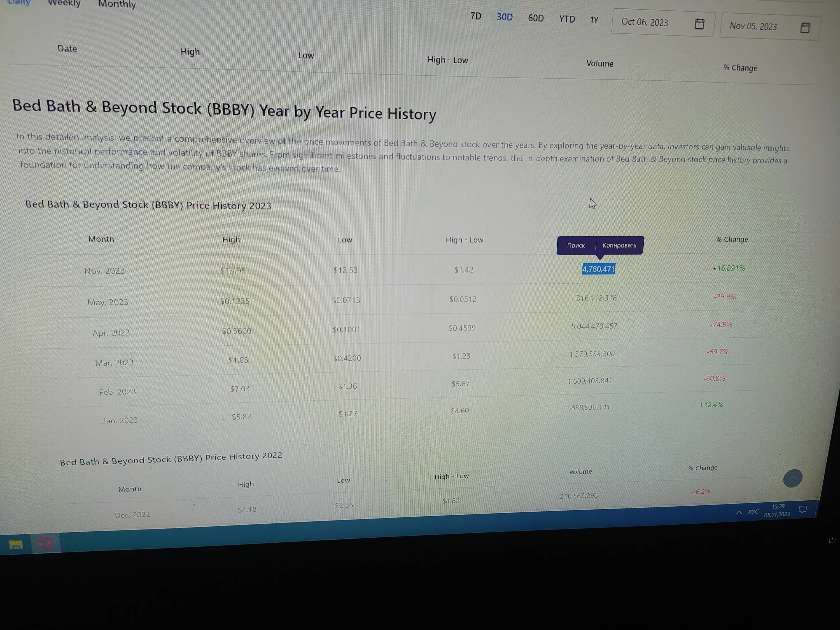Click the highlighted volume 4,780,471
Viewport: 840px width, 630px height.
[x=598, y=269]
